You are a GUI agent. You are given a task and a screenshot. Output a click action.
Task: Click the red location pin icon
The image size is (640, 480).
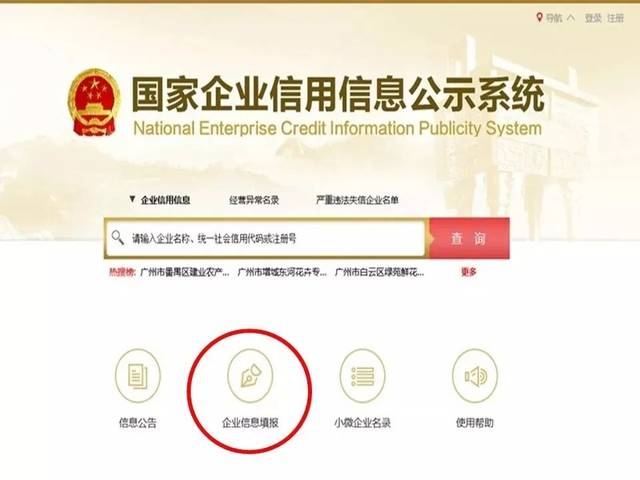[539, 18]
